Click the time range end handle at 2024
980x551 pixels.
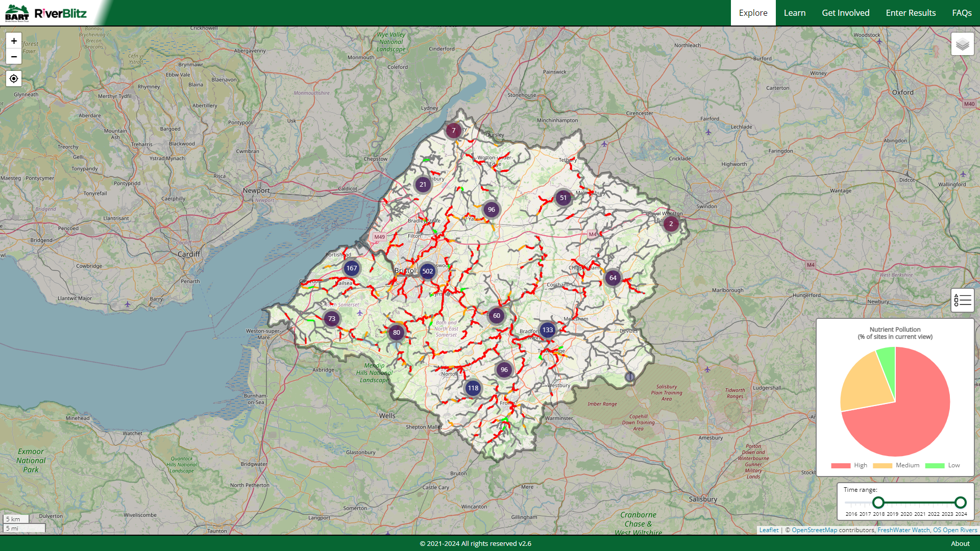pos(961,503)
